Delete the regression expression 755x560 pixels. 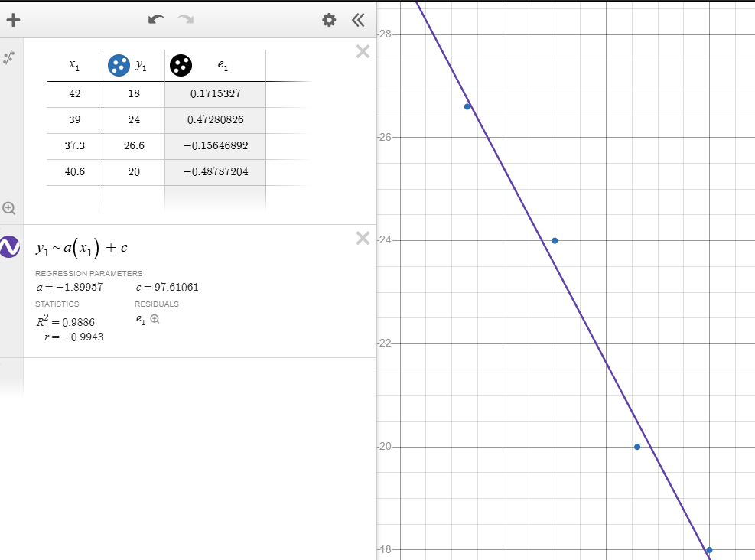363,239
